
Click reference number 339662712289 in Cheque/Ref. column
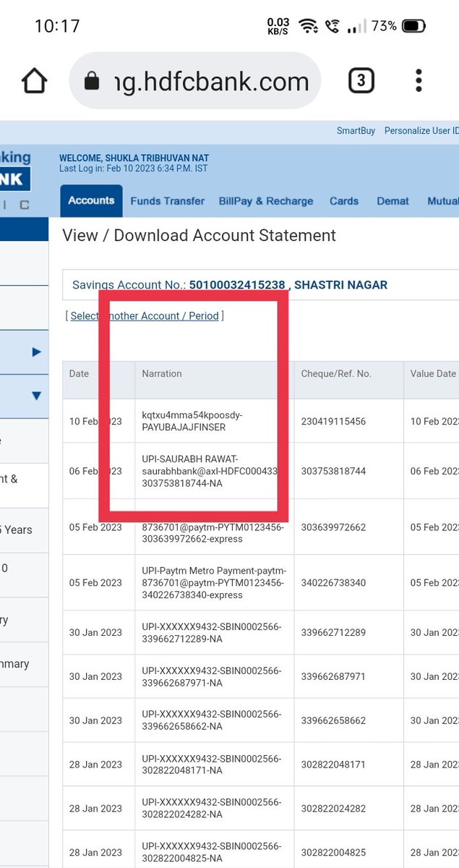point(334,632)
